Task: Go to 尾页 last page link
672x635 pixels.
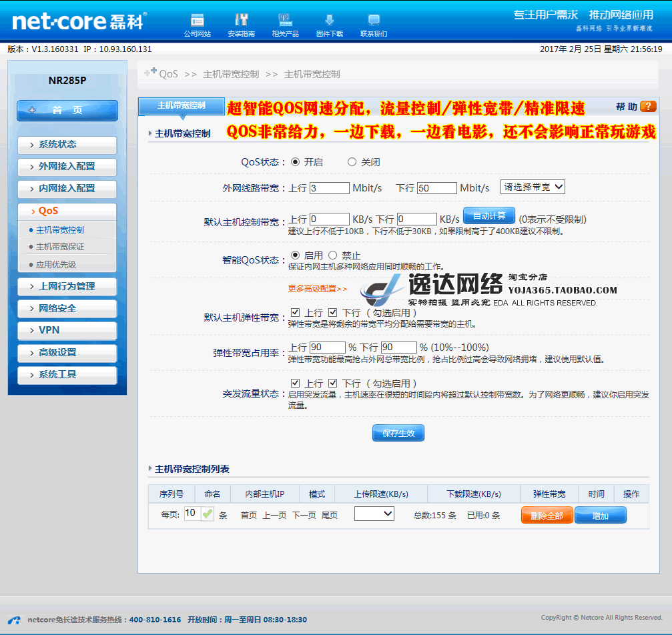Action: [329, 515]
